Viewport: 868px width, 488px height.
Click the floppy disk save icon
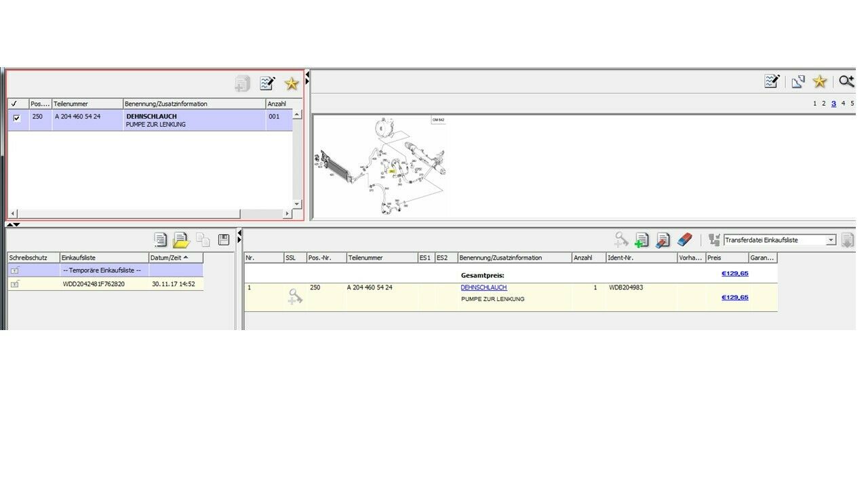click(223, 239)
